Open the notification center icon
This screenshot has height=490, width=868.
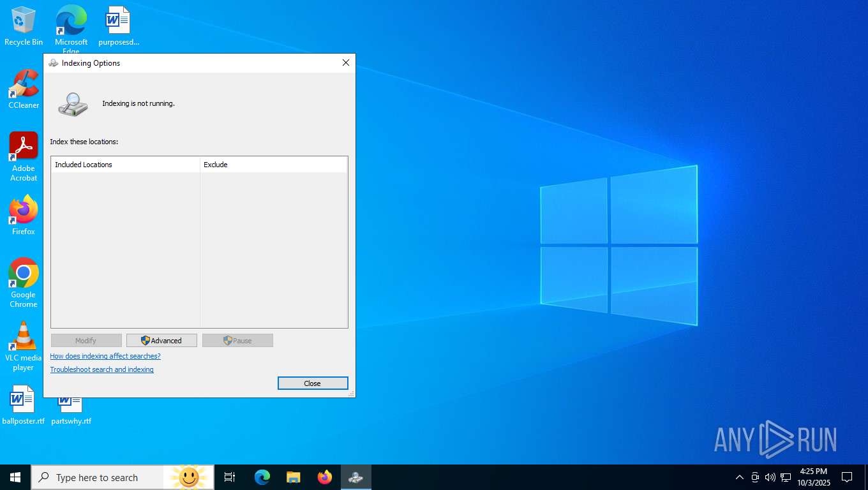(x=847, y=477)
